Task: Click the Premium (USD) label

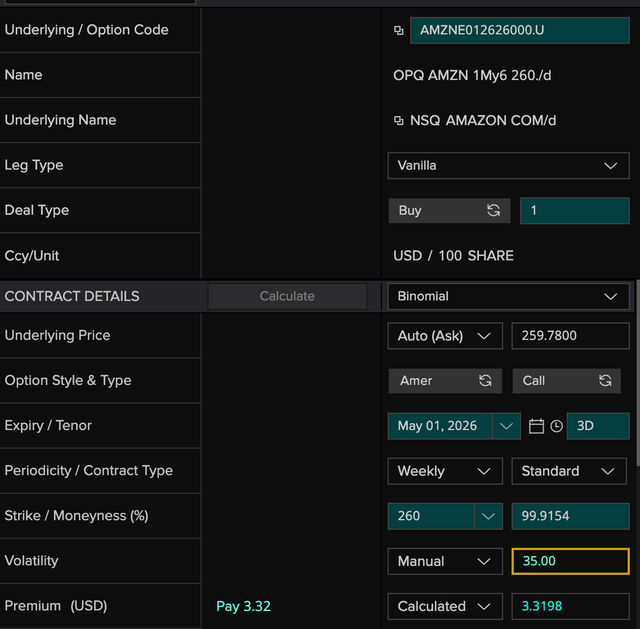Action: click(x=56, y=606)
